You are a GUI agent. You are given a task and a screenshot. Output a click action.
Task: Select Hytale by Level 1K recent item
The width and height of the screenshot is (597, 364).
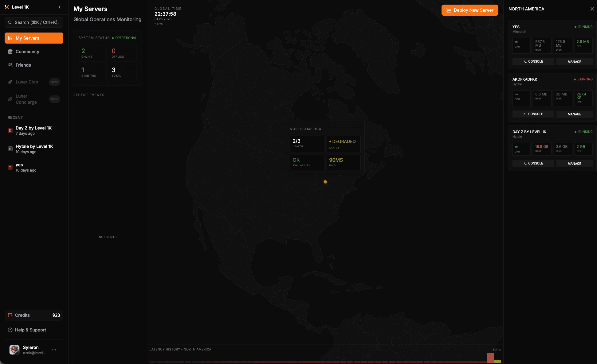tap(34, 149)
